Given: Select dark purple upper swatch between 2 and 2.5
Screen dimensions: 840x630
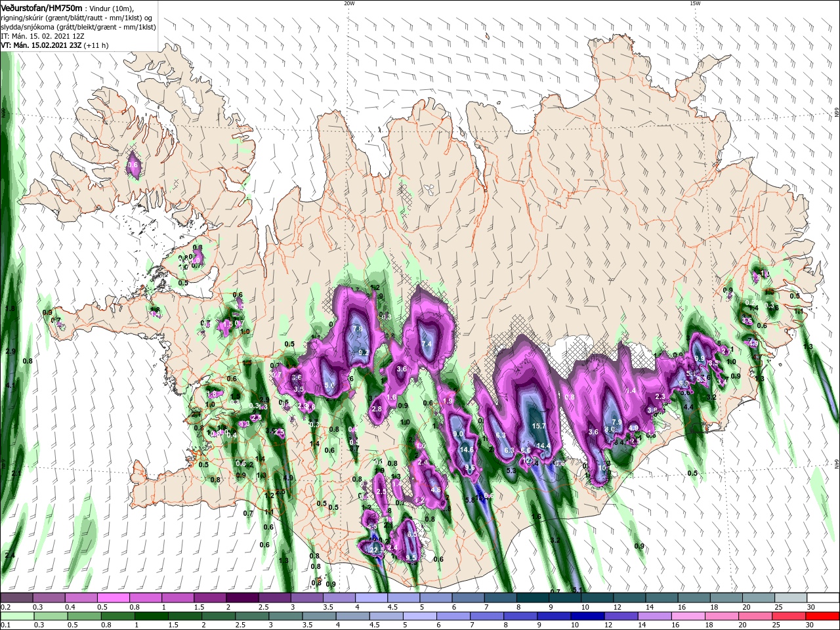Looking at the screenshot, I should (x=242, y=598).
